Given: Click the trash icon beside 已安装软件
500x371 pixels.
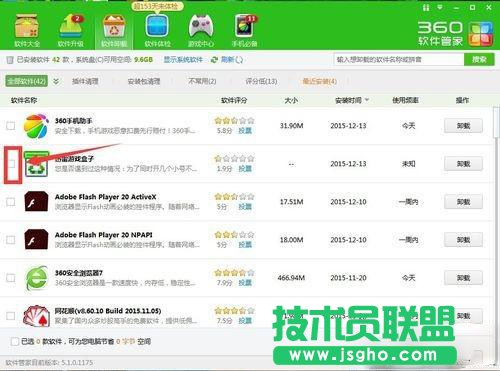Looking at the screenshot, I should tap(10, 60).
